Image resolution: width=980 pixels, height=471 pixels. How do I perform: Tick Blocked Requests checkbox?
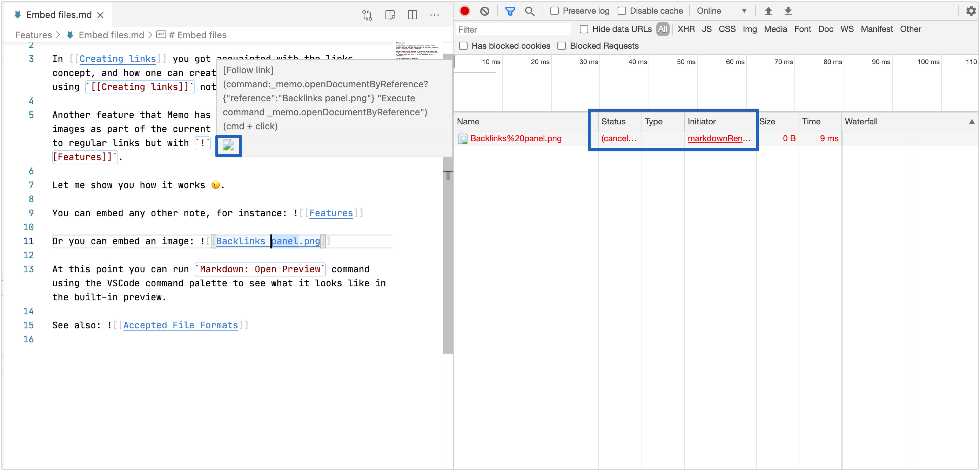tap(562, 46)
